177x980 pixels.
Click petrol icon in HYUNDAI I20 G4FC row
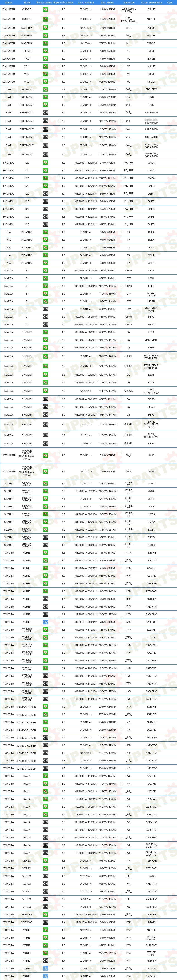(45, 186)
